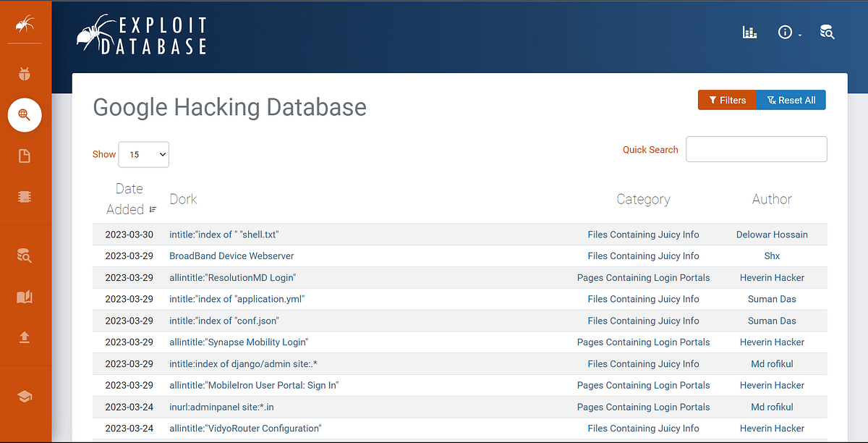Open the Papers section from the sidebar
Viewport: 868px width, 443px height.
[x=25, y=156]
